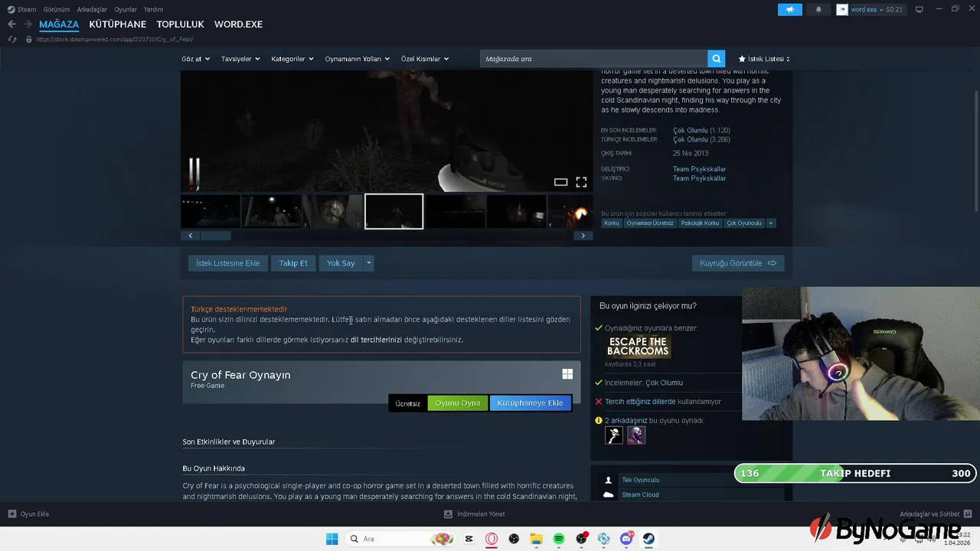
Task: Open File Explorer from the taskbar
Action: [536, 539]
